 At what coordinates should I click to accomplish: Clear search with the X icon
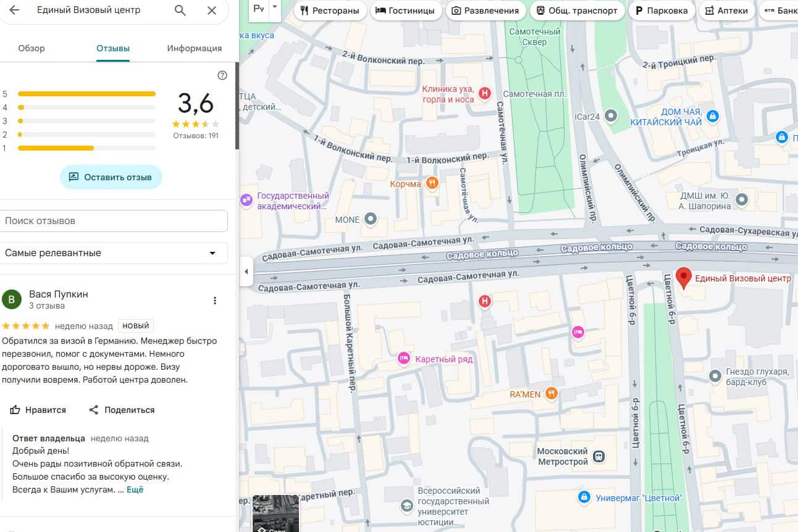(x=212, y=10)
